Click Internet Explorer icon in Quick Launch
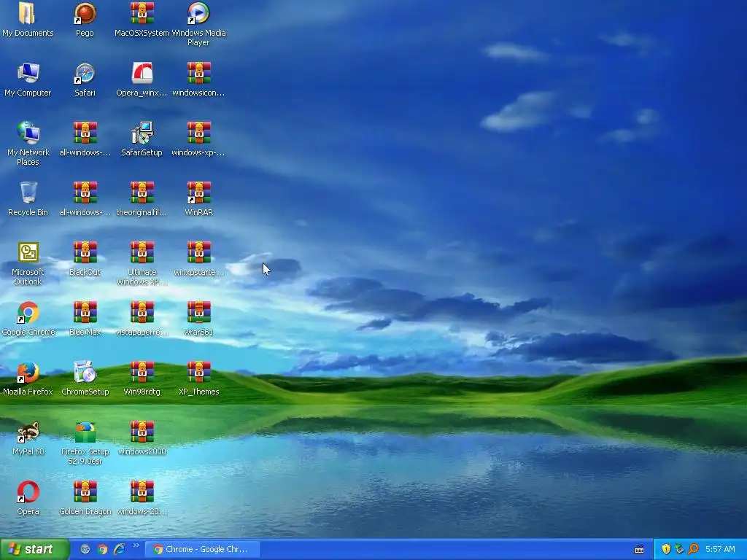This screenshot has height=560, width=747. 119,549
